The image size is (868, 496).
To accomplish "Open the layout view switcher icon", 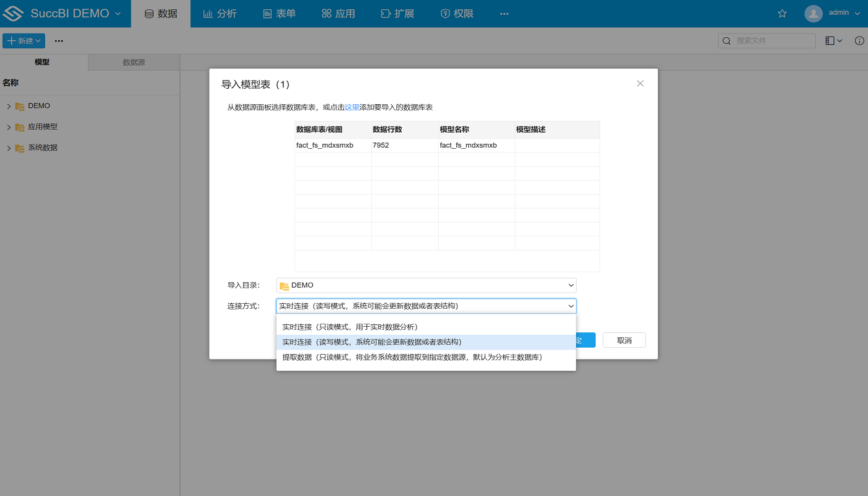I will click(833, 41).
